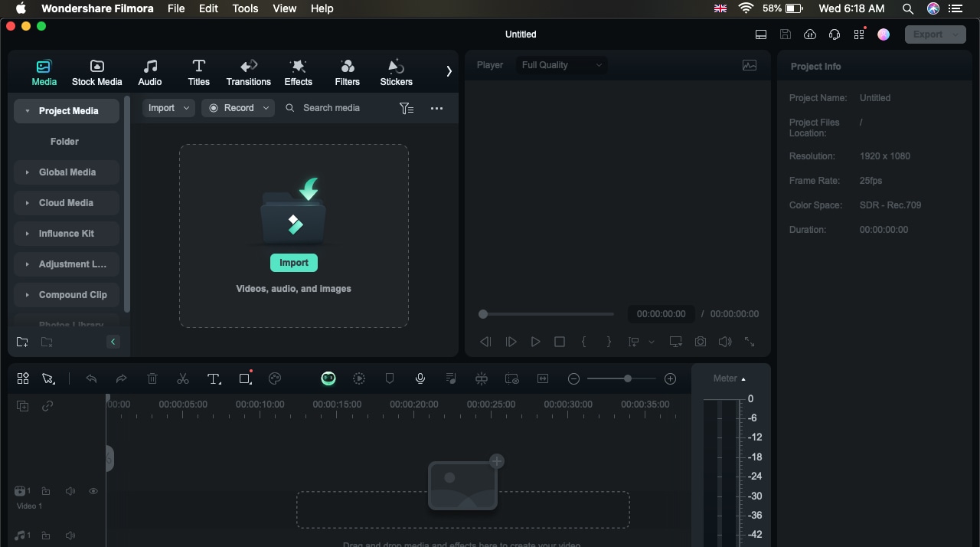Undo the last action with the undo arrow
Screen dimensions: 980x547
coord(91,378)
